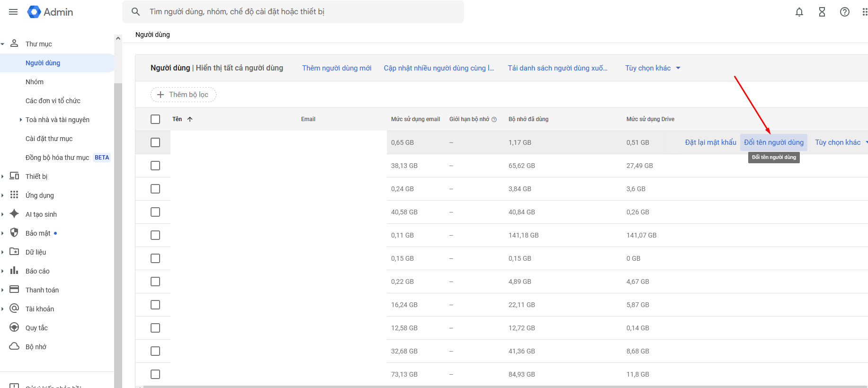Select checkbox for 38,13 GB email row
The image size is (868, 388).
coord(155,166)
